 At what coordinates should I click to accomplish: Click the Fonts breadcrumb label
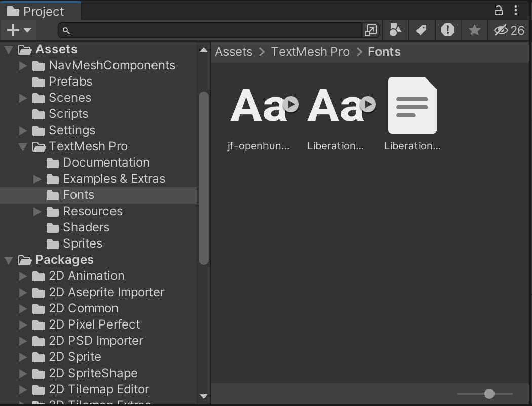point(384,52)
